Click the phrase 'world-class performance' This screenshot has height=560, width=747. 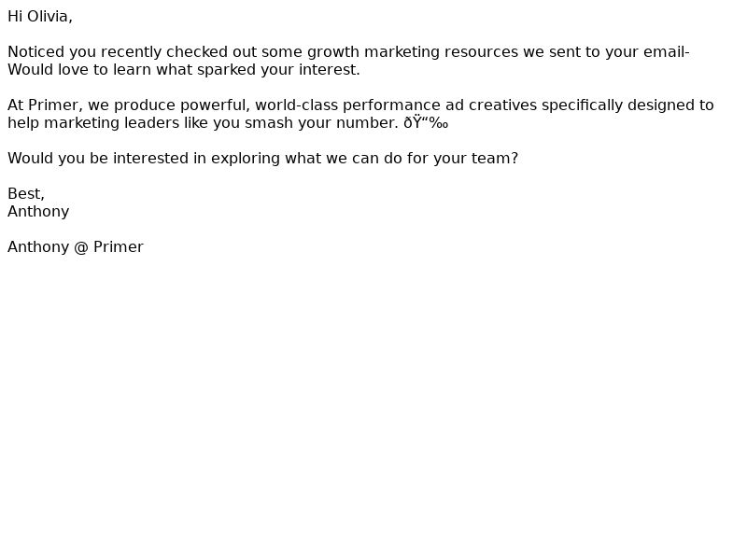347,105
